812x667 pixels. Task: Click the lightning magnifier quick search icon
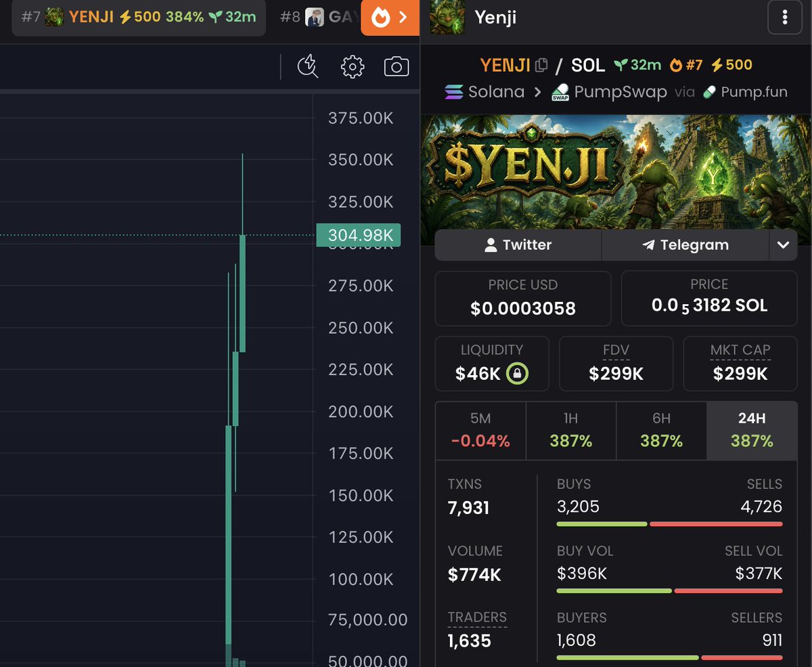(308, 66)
